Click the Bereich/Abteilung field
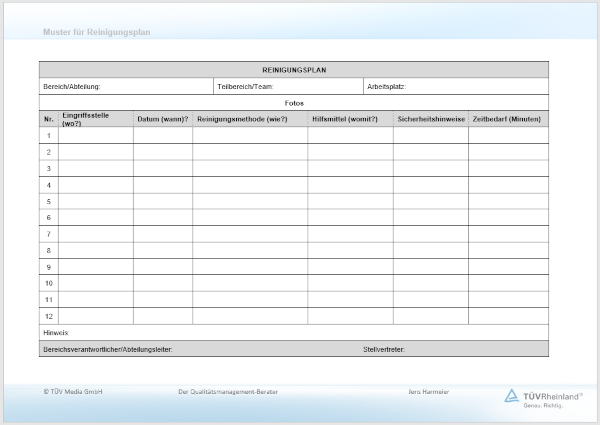Image resolution: width=600 pixels, height=425 pixels. click(126, 86)
